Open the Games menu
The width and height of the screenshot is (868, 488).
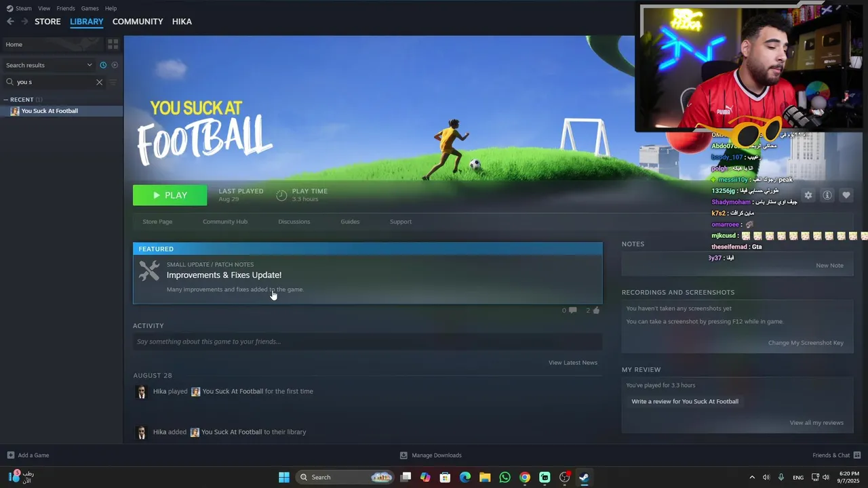pos(90,8)
